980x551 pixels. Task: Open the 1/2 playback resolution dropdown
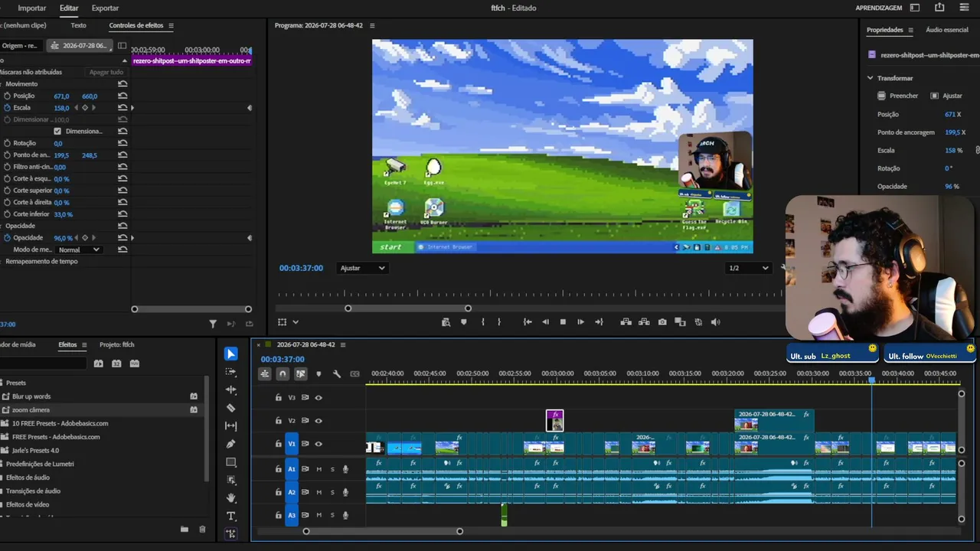(749, 268)
